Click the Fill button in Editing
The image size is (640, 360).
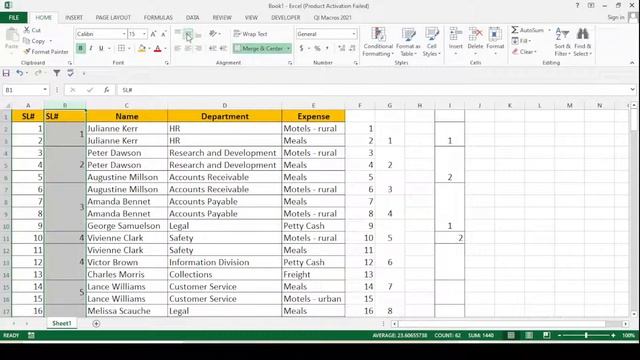[x=521, y=41]
